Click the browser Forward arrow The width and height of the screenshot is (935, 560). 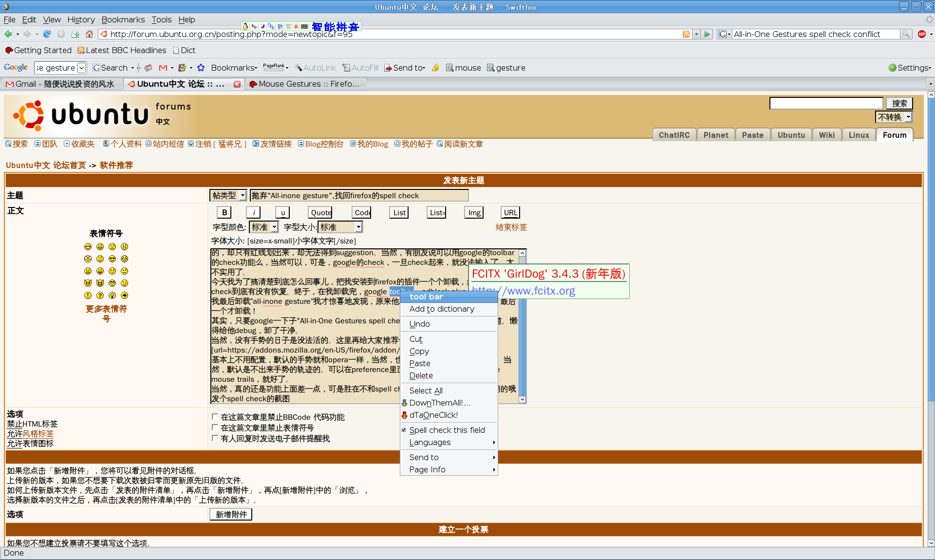(x=27, y=34)
